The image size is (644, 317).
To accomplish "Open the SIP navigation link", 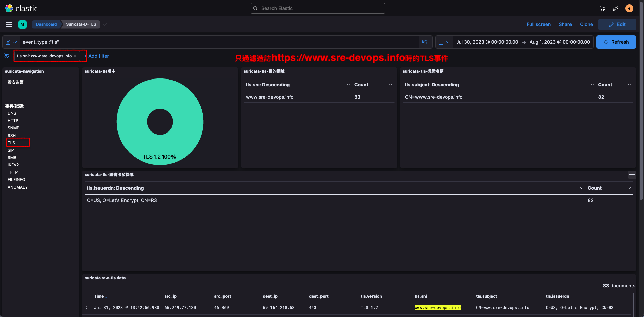I will click(x=11, y=150).
